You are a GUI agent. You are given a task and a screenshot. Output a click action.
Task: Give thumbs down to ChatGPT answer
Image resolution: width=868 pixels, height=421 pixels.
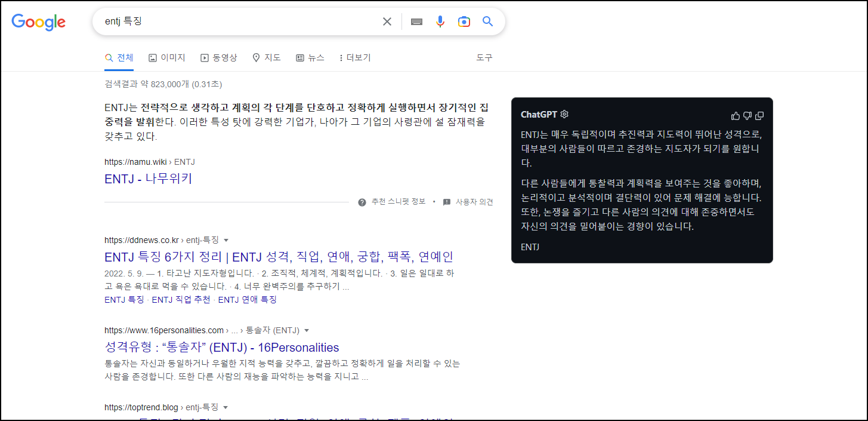747,116
